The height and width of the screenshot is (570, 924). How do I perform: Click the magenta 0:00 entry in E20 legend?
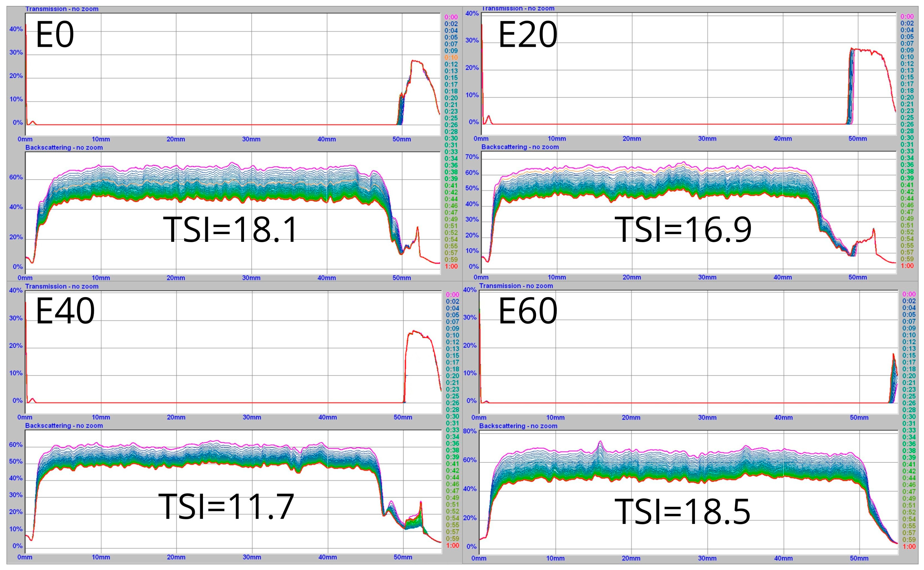(x=907, y=16)
